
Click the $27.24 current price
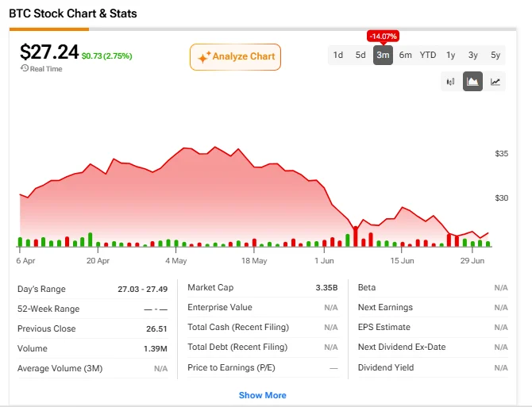click(x=49, y=52)
